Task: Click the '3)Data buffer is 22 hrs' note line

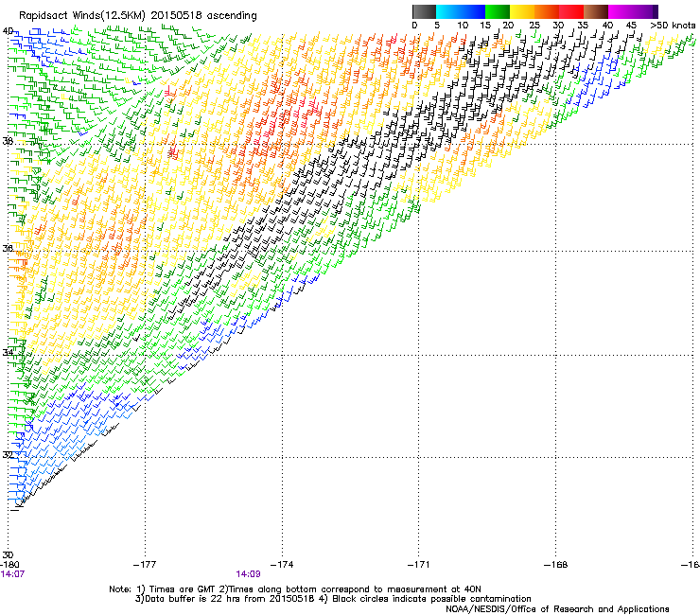Action: click(334, 599)
